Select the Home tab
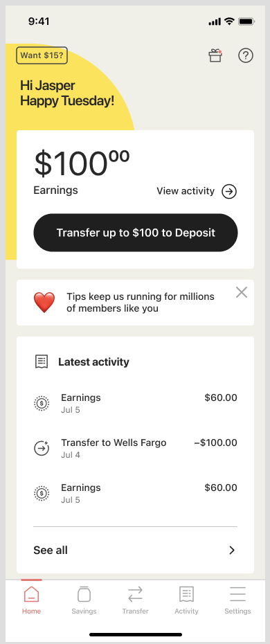The width and height of the screenshot is (270, 644). click(32, 600)
